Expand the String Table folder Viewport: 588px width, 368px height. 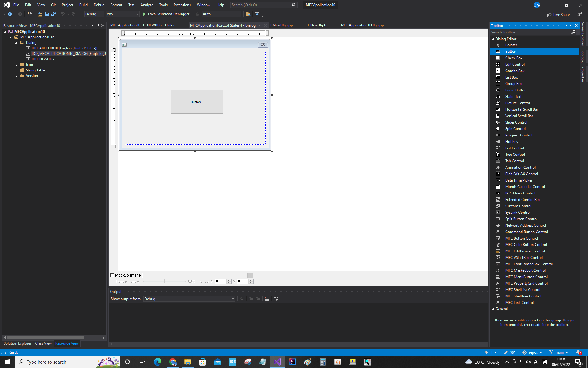click(16, 70)
